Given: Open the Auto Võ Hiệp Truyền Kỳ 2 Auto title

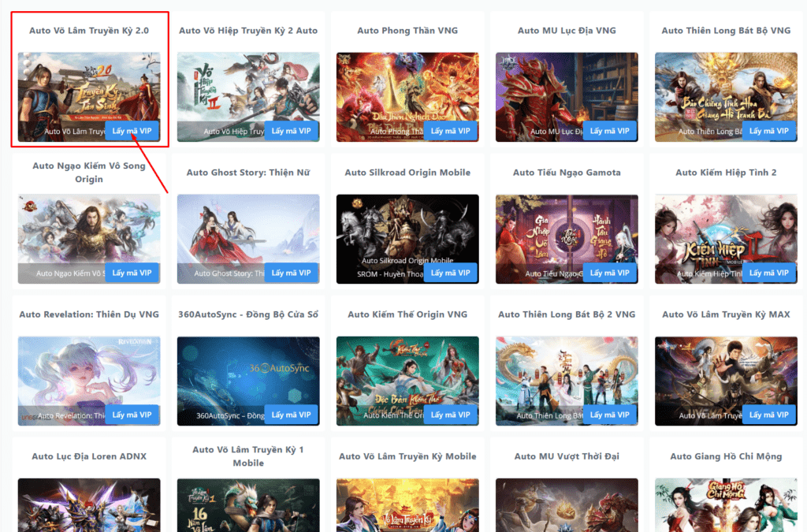Looking at the screenshot, I should pos(248,31).
